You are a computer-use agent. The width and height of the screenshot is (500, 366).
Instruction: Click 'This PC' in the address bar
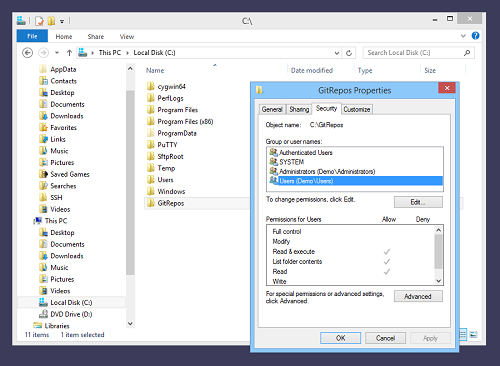(x=110, y=53)
